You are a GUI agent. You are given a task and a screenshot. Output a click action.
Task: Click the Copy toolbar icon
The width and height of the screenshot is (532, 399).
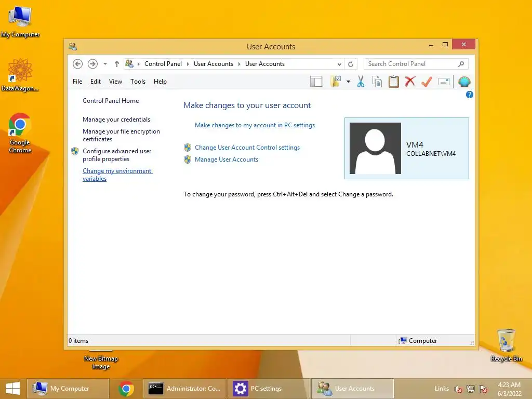coord(377,82)
